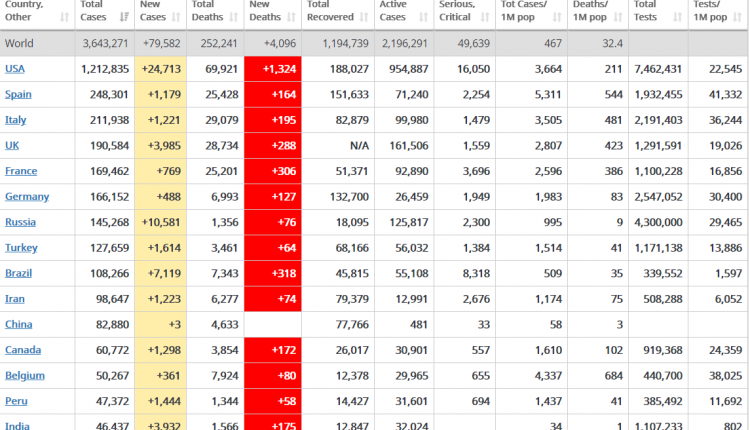Select France serious critical 3,696
Screen dimensions: 750x430
[x=476, y=171]
